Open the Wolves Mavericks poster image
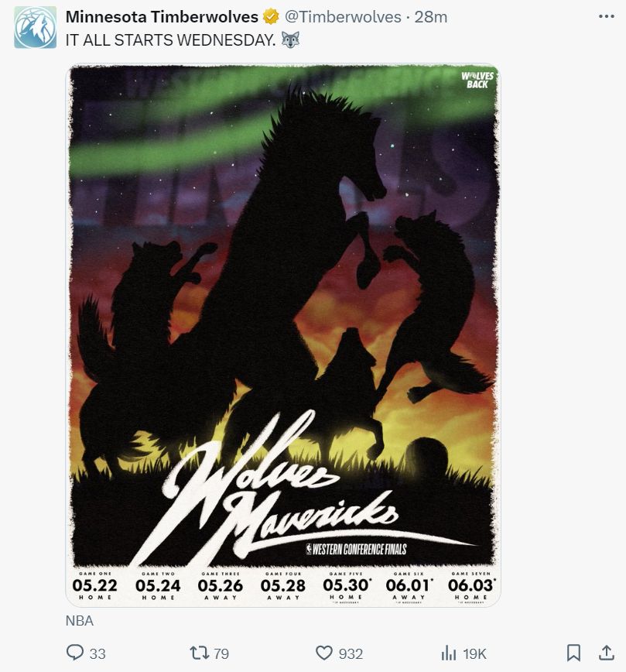This screenshot has width=626, height=672. [x=283, y=335]
